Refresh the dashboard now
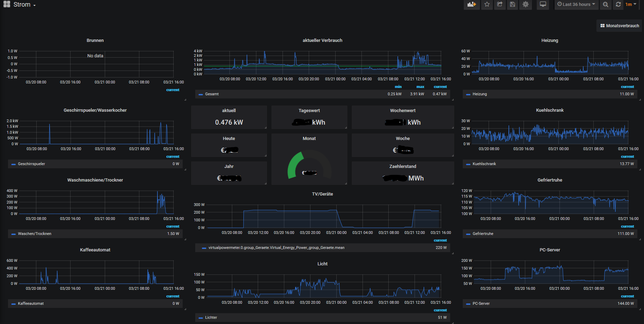 [x=618, y=5]
